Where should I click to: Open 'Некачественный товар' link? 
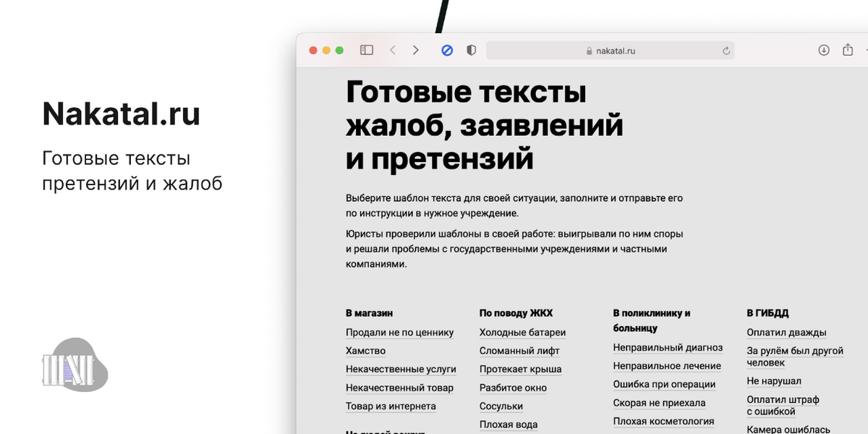pyautogui.click(x=399, y=388)
